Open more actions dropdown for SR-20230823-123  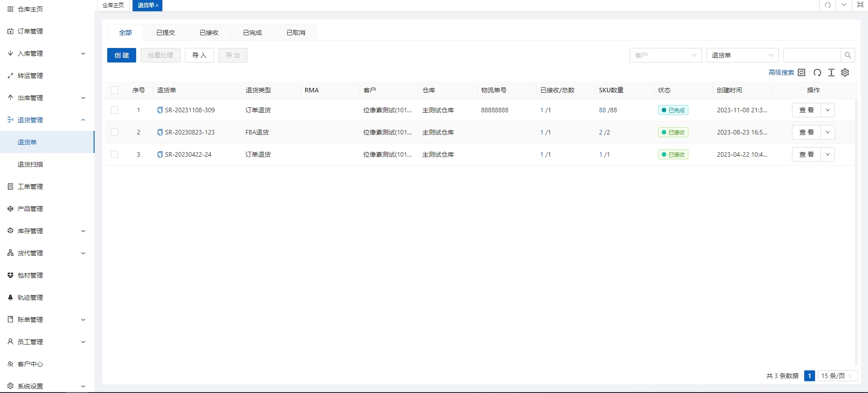click(828, 132)
